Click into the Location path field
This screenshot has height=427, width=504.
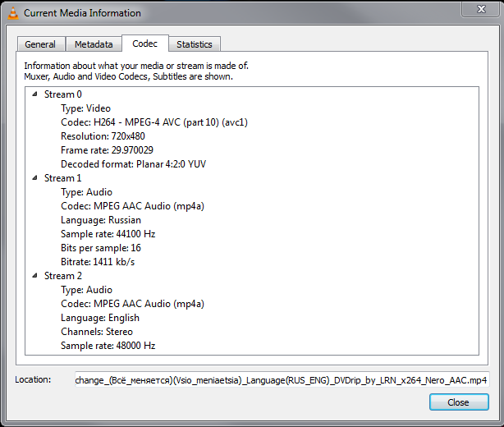coord(282,380)
